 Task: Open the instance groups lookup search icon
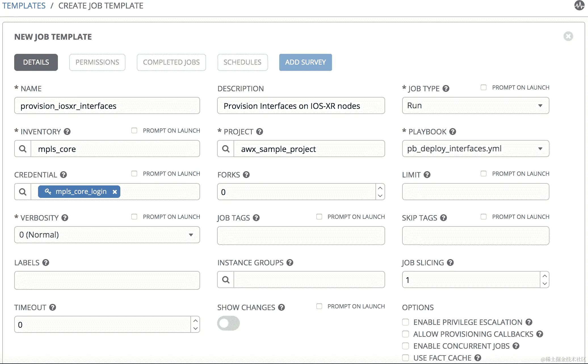(x=226, y=280)
